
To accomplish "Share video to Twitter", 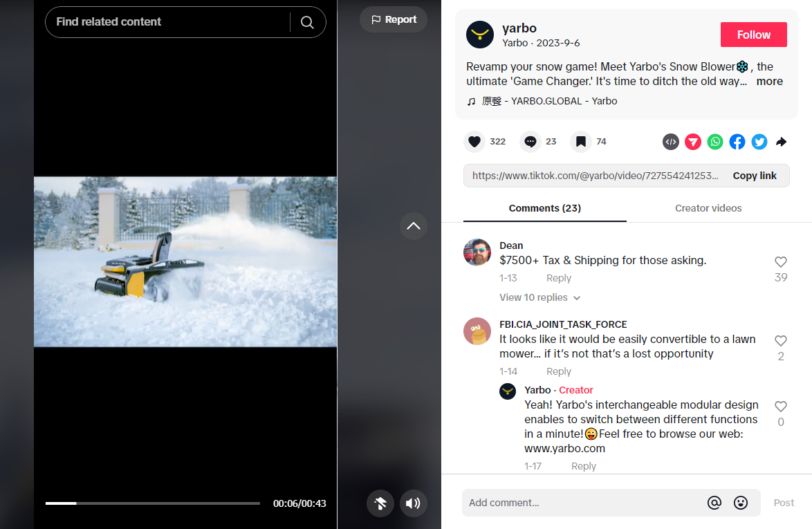I will (759, 142).
